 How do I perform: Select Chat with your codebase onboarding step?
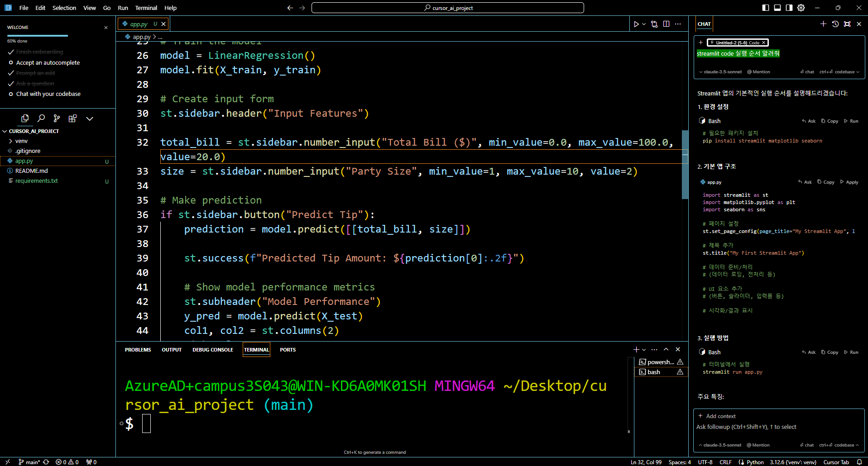pyautogui.click(x=48, y=94)
